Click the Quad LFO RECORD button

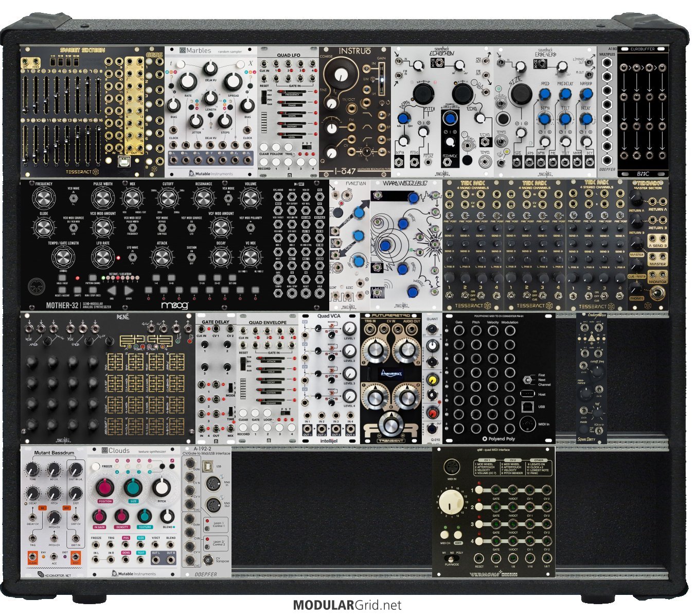click(264, 163)
